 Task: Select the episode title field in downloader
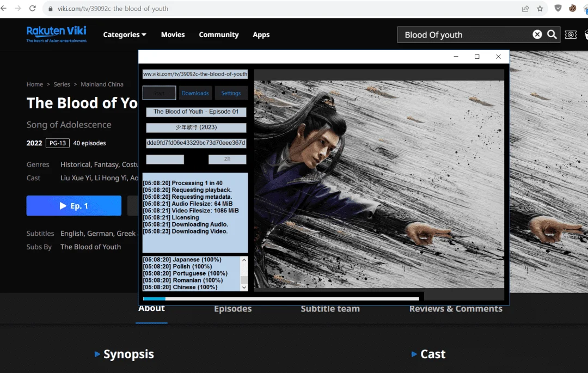coord(196,112)
